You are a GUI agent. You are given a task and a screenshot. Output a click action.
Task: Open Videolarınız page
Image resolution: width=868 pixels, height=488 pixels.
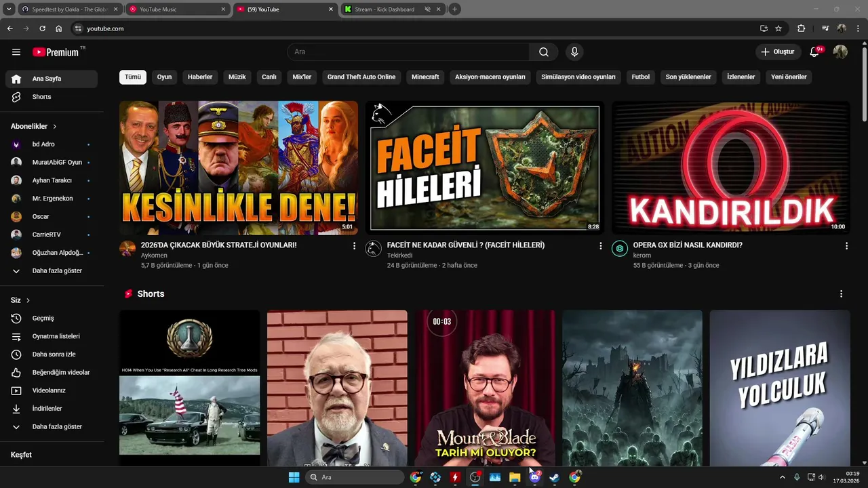point(52,390)
